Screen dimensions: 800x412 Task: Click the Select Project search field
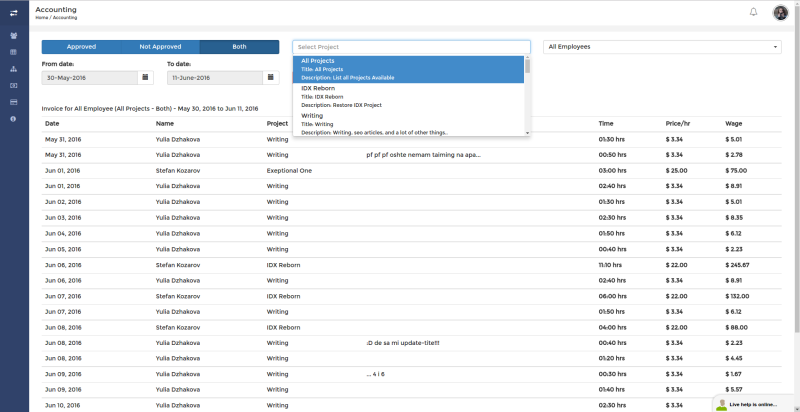click(x=411, y=47)
